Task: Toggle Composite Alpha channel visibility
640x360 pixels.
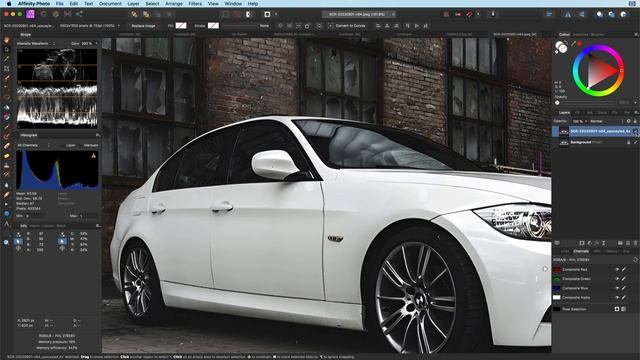Action: tap(617, 298)
